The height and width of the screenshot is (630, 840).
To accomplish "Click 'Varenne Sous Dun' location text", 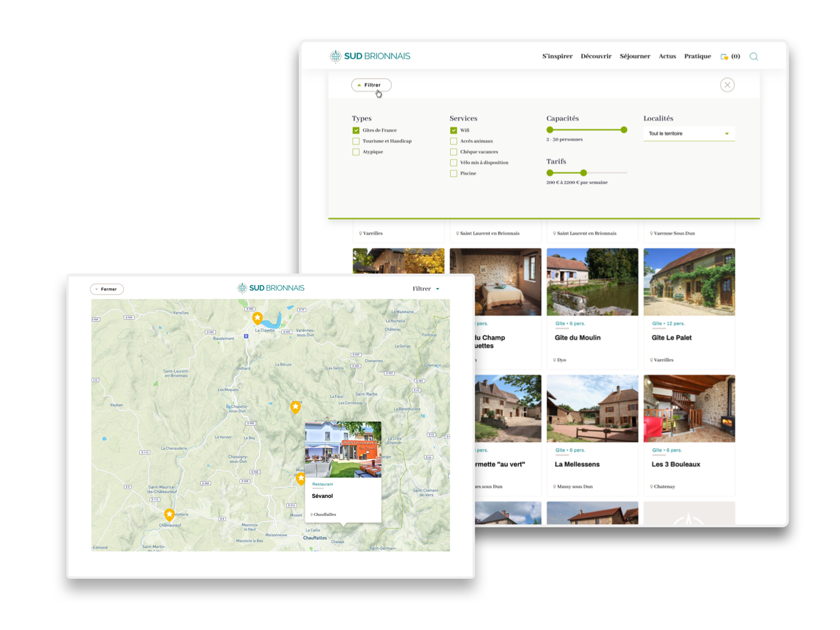I will [x=674, y=233].
